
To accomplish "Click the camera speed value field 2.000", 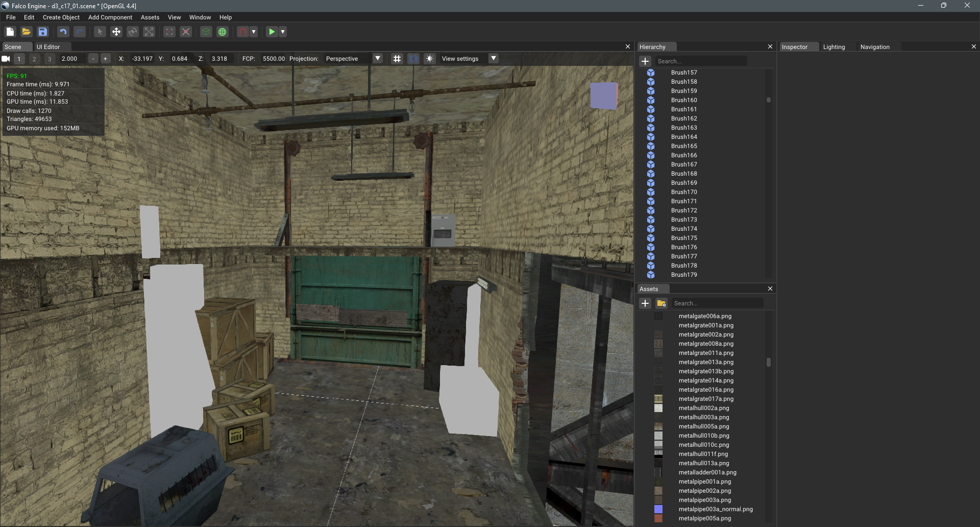I will (x=71, y=59).
